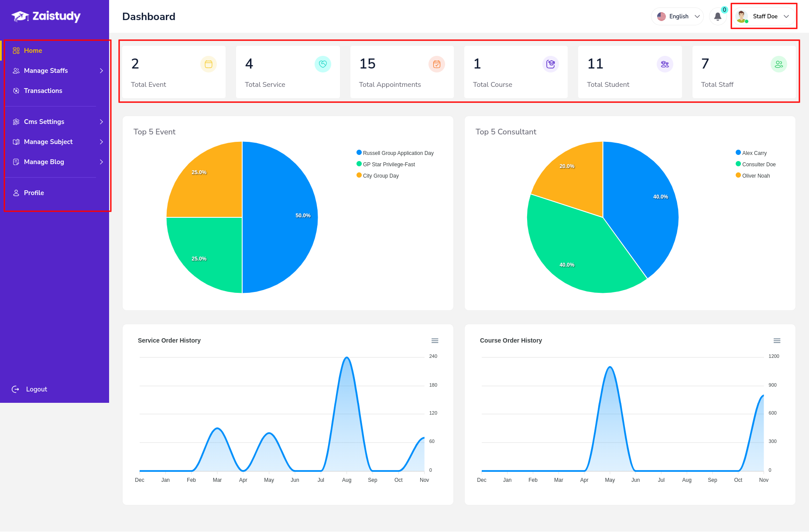This screenshot has height=532, width=809.
Task: Toggle Alex Carry legend entry
Action: point(751,153)
